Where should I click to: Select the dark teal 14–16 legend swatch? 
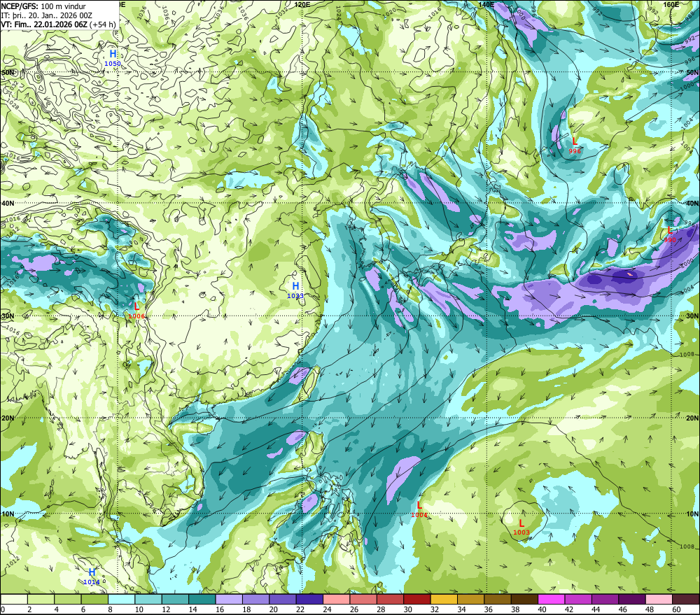(202, 599)
